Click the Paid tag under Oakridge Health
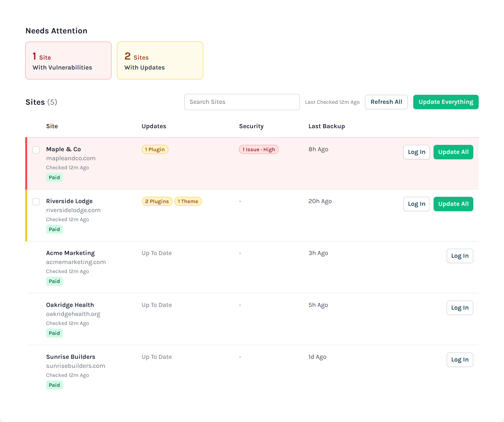The width and height of the screenshot is (504, 422). pyautogui.click(x=54, y=333)
